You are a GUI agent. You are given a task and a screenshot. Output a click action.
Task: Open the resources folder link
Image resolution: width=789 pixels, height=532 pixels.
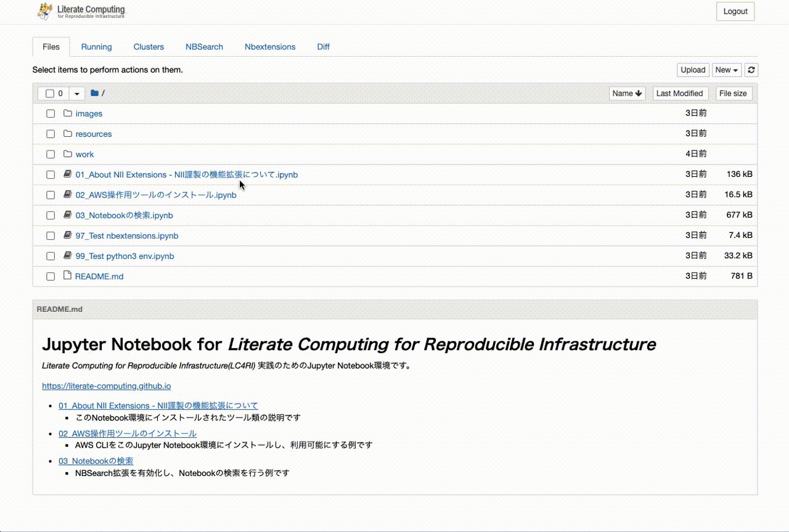click(94, 134)
